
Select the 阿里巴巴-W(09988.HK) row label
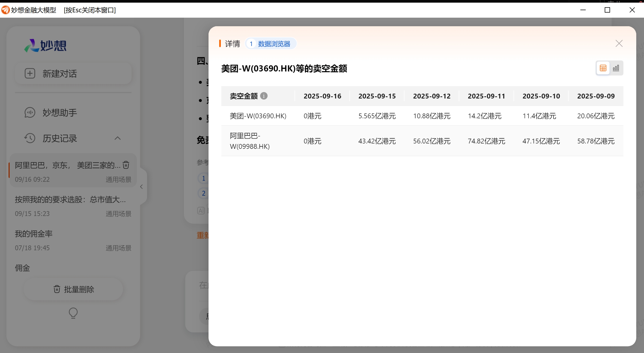(250, 141)
